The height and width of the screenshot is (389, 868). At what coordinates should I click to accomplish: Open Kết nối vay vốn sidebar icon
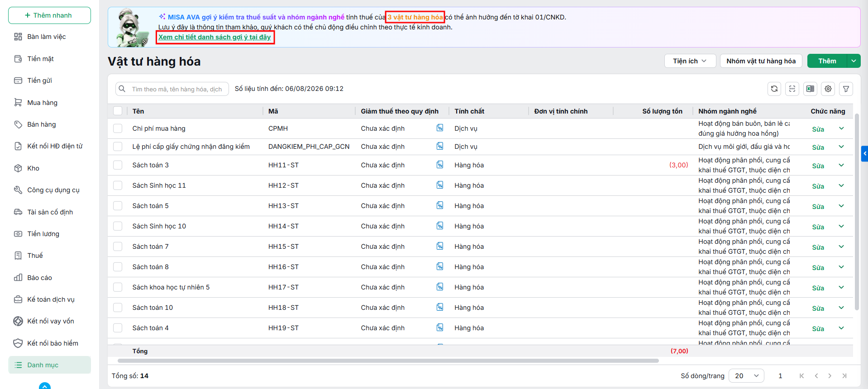pos(18,321)
